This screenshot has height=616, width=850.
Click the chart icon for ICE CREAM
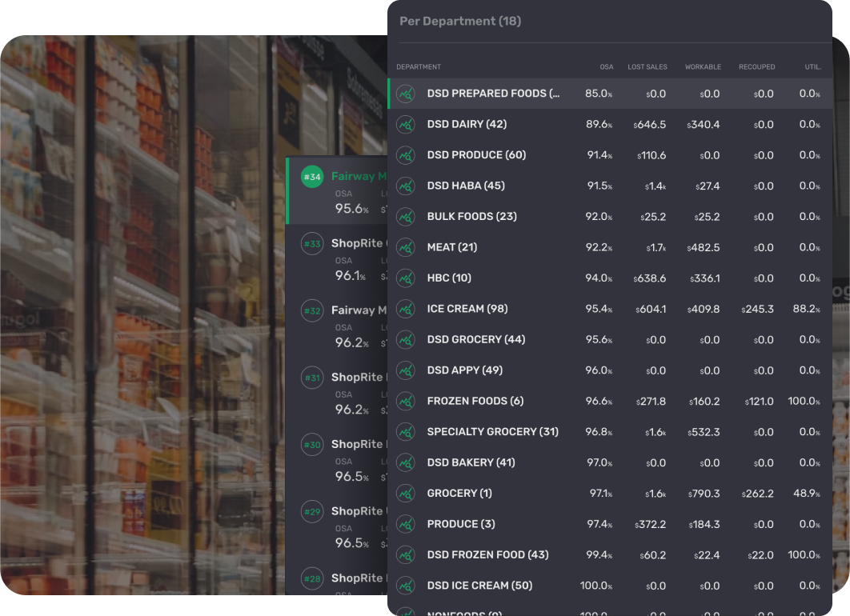click(405, 309)
